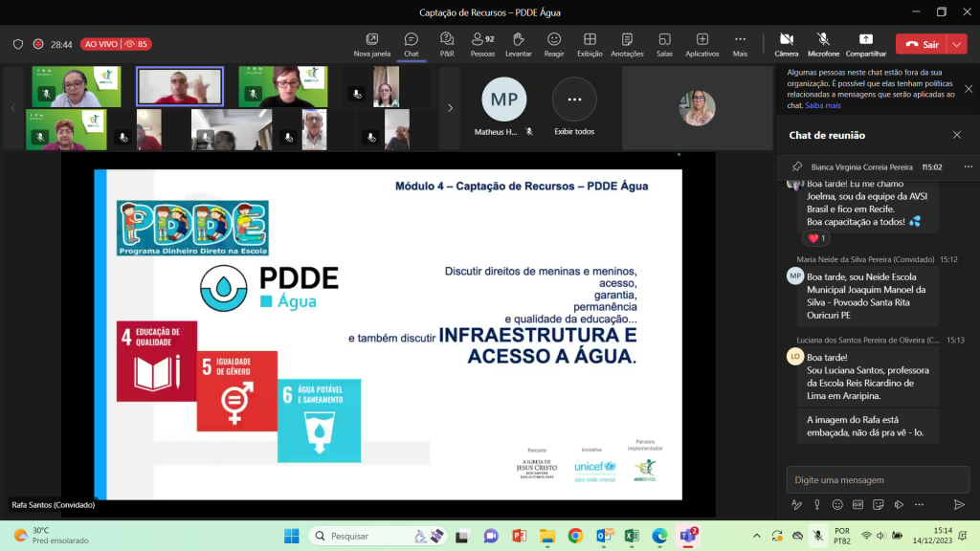The width and height of the screenshot is (980, 551).
Task: Open the P&R questions panel
Action: coord(447,44)
